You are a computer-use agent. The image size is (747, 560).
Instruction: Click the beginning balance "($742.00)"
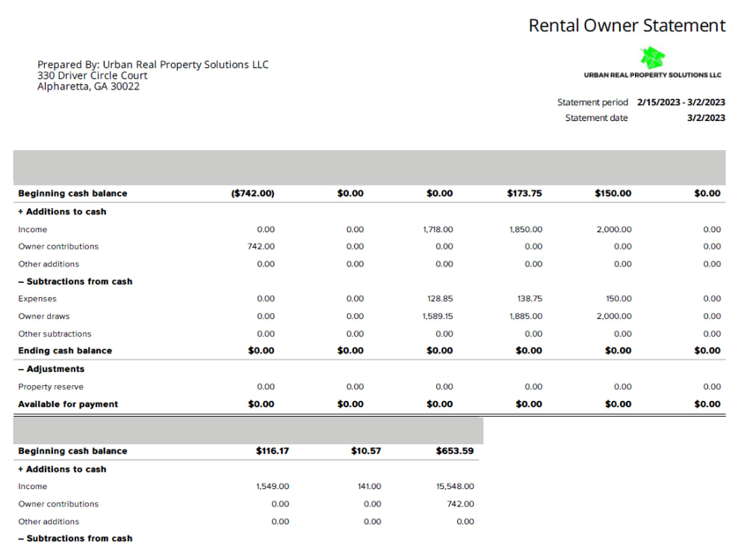point(253,193)
